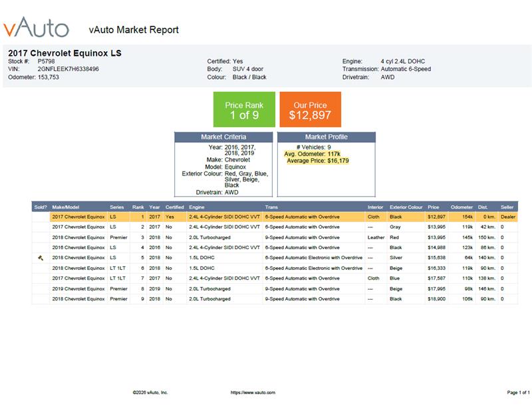The height and width of the screenshot is (408, 532).
Task: Click the Odometer column header
Action: [x=462, y=207]
